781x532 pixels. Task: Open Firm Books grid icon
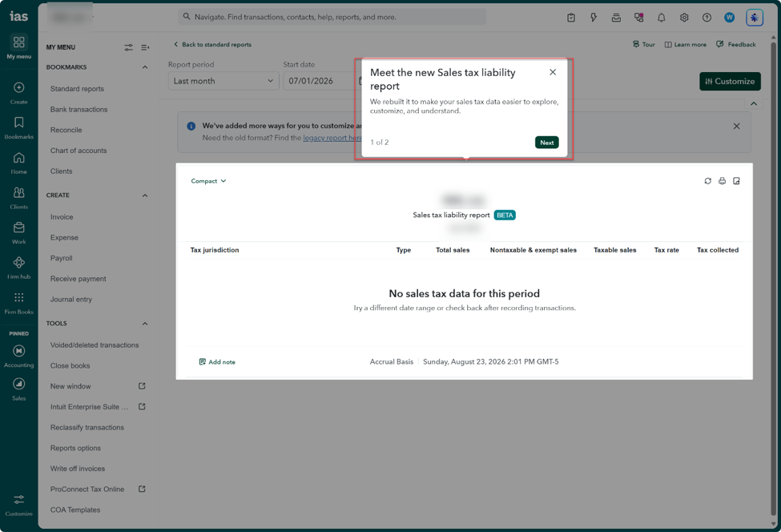tap(19, 297)
